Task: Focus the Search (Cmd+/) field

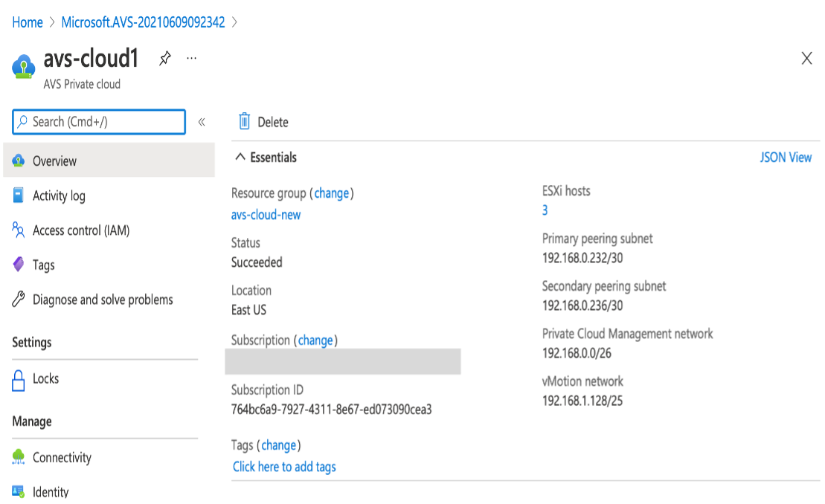Action: [99, 122]
